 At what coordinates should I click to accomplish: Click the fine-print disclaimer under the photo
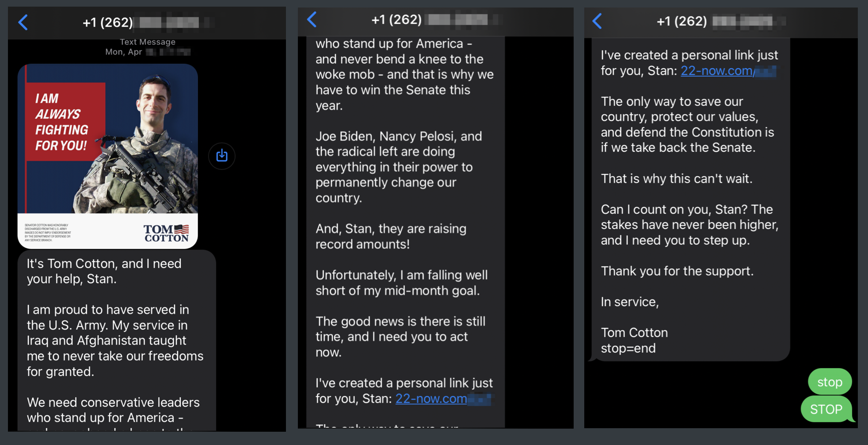click(48, 233)
